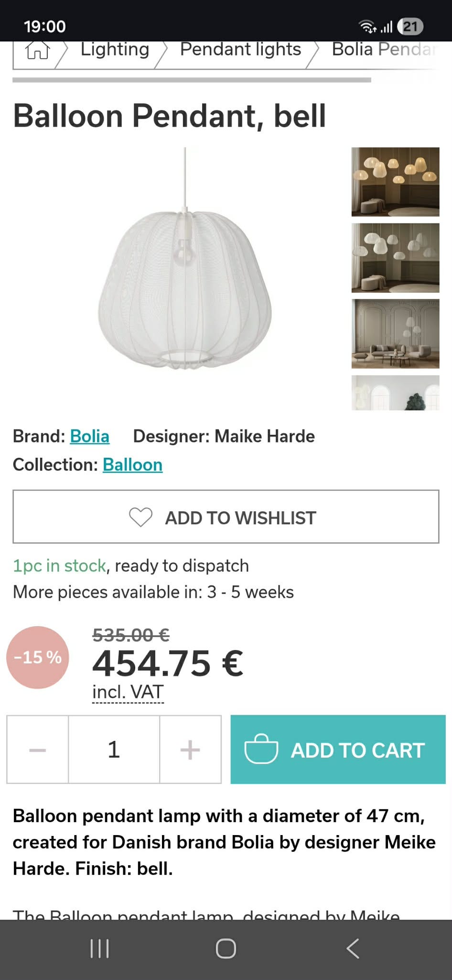Tap incl. VAT for tax details
452x980 pixels.
tap(128, 691)
